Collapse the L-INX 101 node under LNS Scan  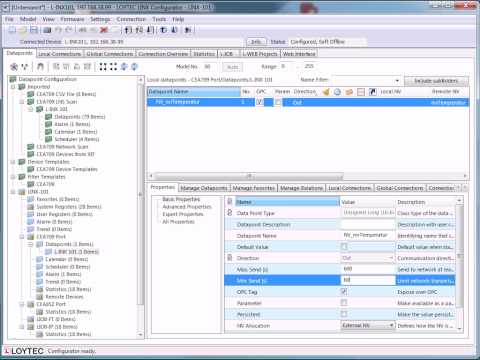click(x=31, y=109)
